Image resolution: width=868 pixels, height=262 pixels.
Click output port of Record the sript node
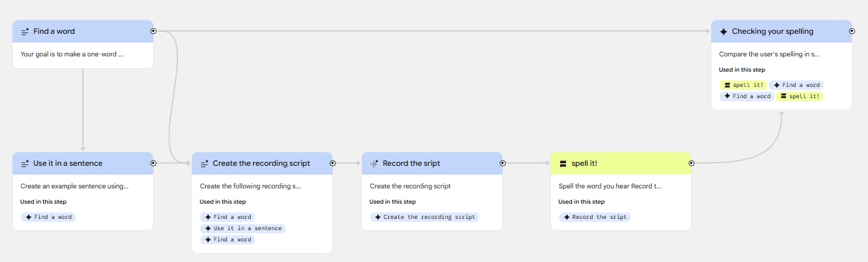click(x=502, y=163)
